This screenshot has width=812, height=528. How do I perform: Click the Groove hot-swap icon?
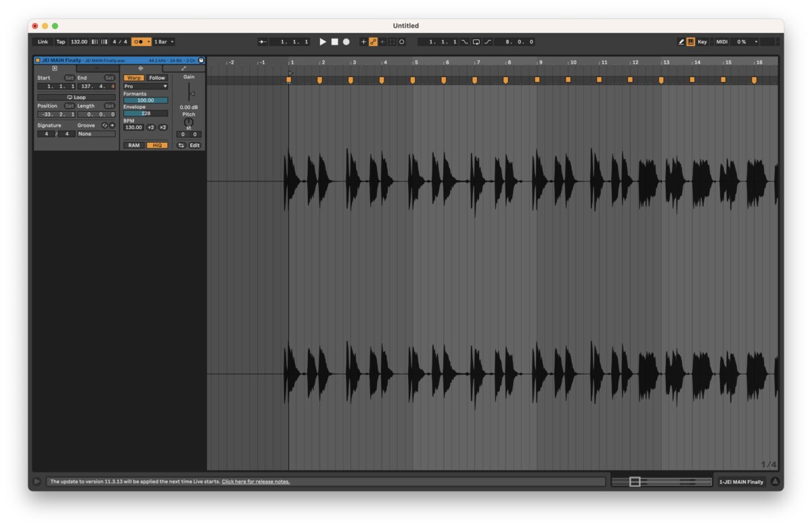[x=104, y=125]
